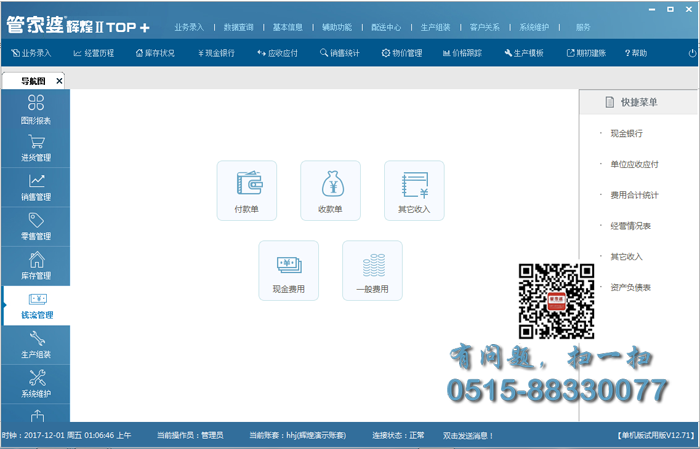Close the 导航图 tab
Image resolution: width=700 pixels, height=449 pixels.
tap(59, 81)
